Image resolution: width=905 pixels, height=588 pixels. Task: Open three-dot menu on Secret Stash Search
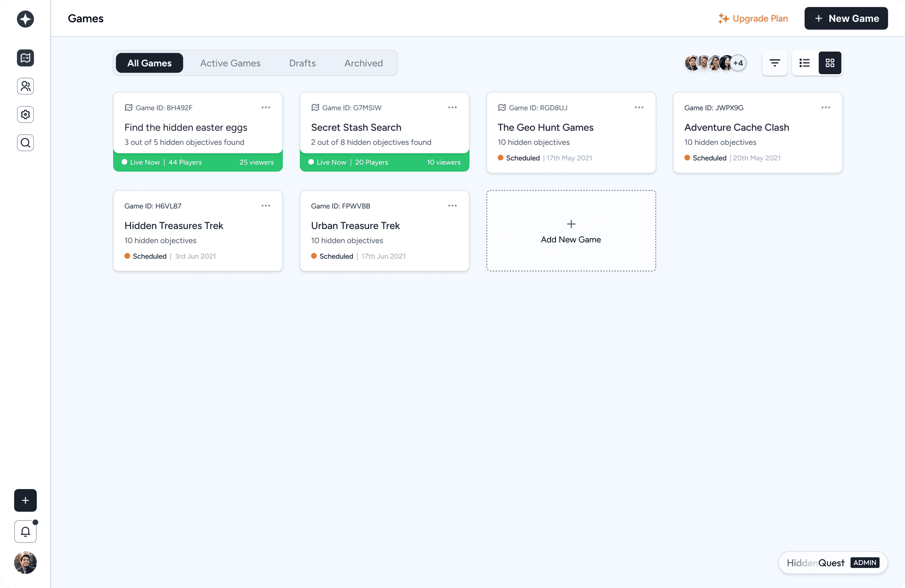[x=452, y=107]
